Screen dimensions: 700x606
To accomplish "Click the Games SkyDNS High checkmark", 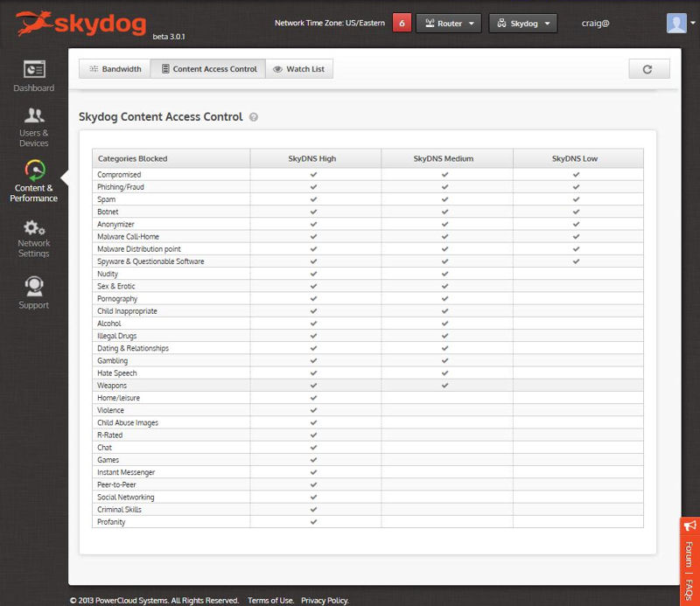I will click(x=313, y=460).
